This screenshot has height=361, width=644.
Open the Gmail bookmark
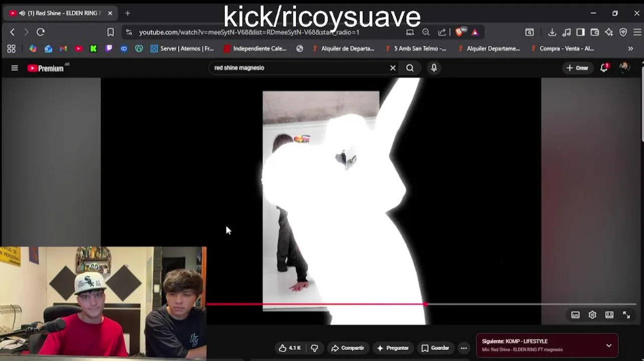coord(63,49)
